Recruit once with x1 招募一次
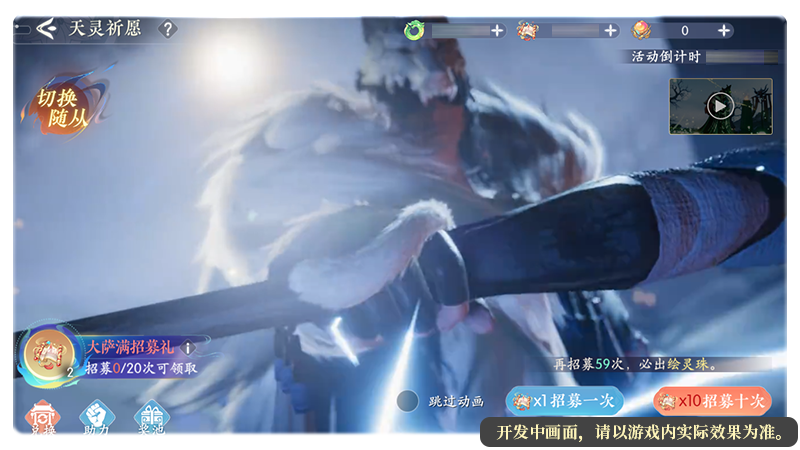 [564, 401]
